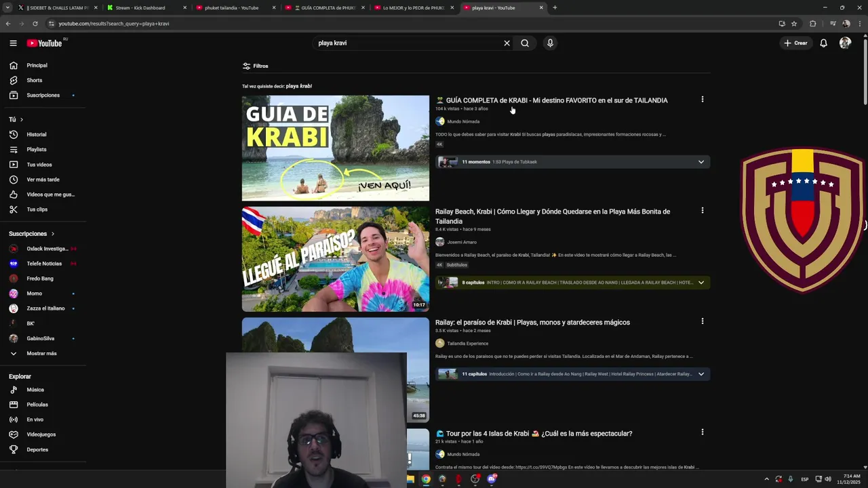Expand the 11 capítulos chapters row
868x488 pixels.
573,374
